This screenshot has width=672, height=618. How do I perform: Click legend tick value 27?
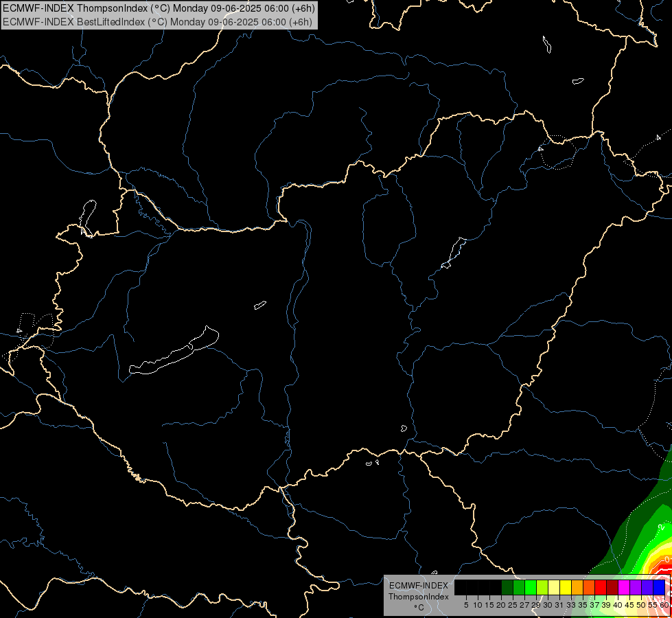524,605
